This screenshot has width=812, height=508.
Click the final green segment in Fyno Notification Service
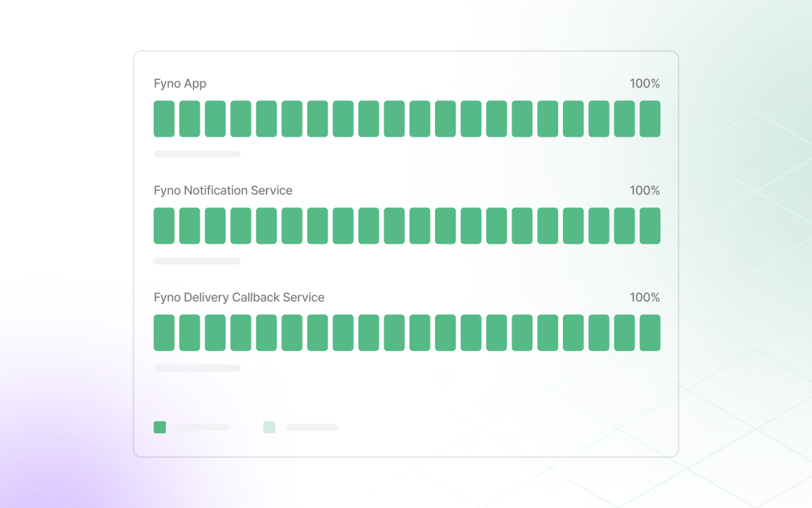click(651, 225)
